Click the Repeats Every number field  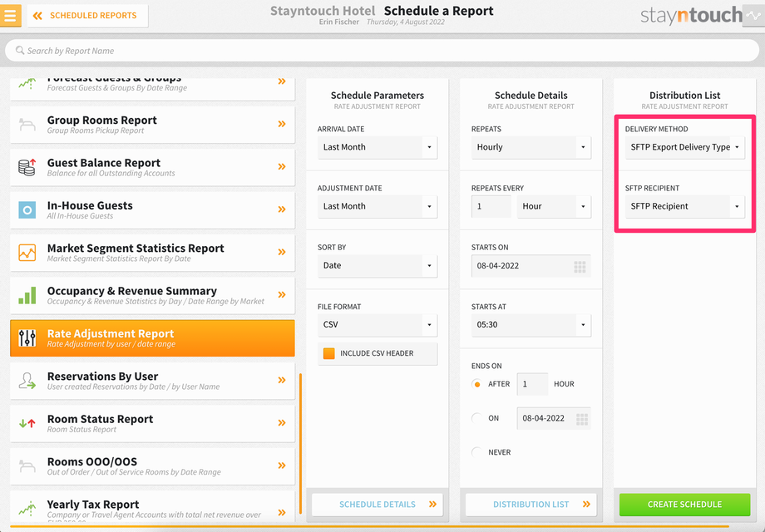491,206
